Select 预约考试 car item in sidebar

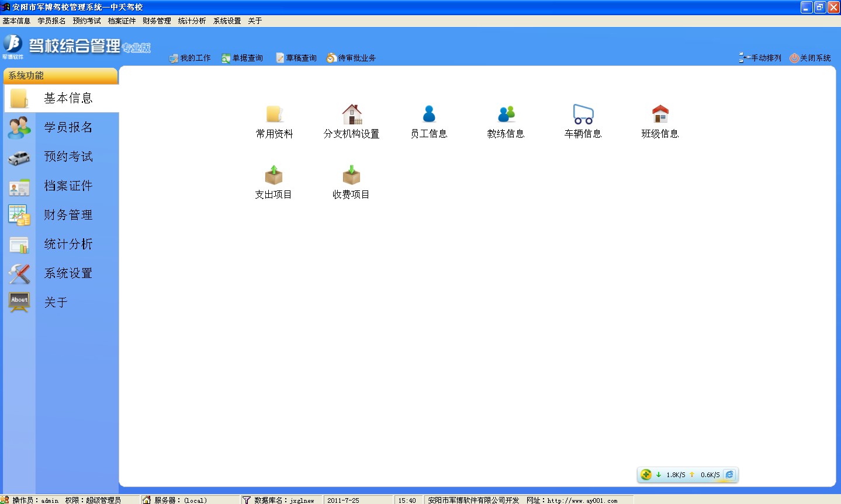(61, 157)
